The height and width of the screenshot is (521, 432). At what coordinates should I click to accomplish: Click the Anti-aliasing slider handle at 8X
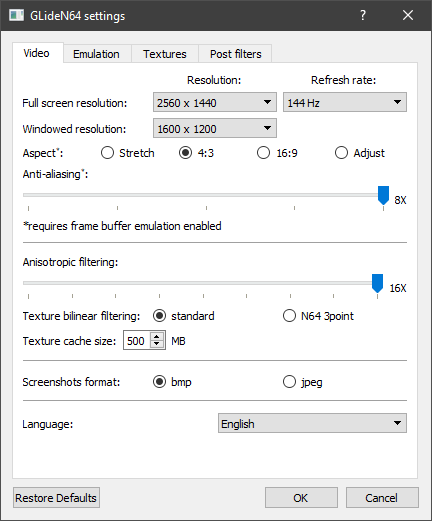click(x=383, y=195)
